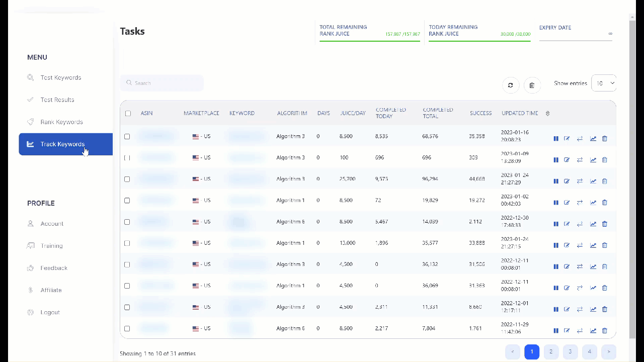
Task: Pause the task with 8,535 completed today
Action: 556,139
